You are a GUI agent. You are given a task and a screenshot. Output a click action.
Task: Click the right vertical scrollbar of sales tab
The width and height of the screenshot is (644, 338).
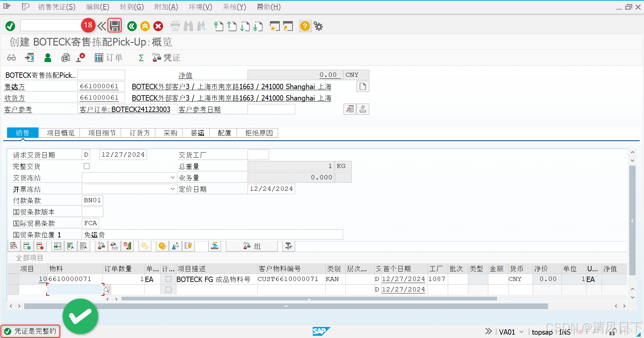[x=632, y=220]
